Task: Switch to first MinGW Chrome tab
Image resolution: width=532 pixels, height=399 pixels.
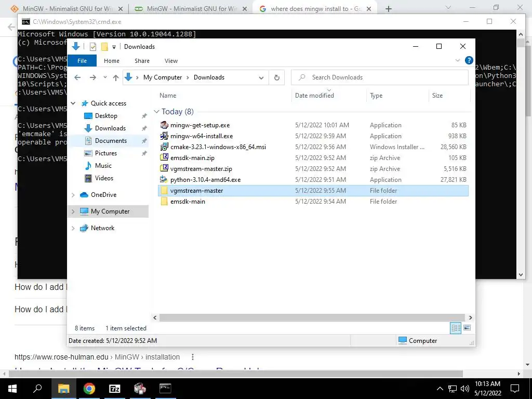Action: 66,9
